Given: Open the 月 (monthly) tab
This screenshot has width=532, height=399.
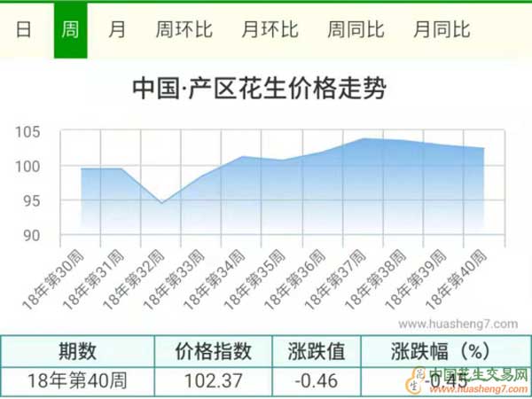Looking at the screenshot, I should pyautogui.click(x=117, y=29).
